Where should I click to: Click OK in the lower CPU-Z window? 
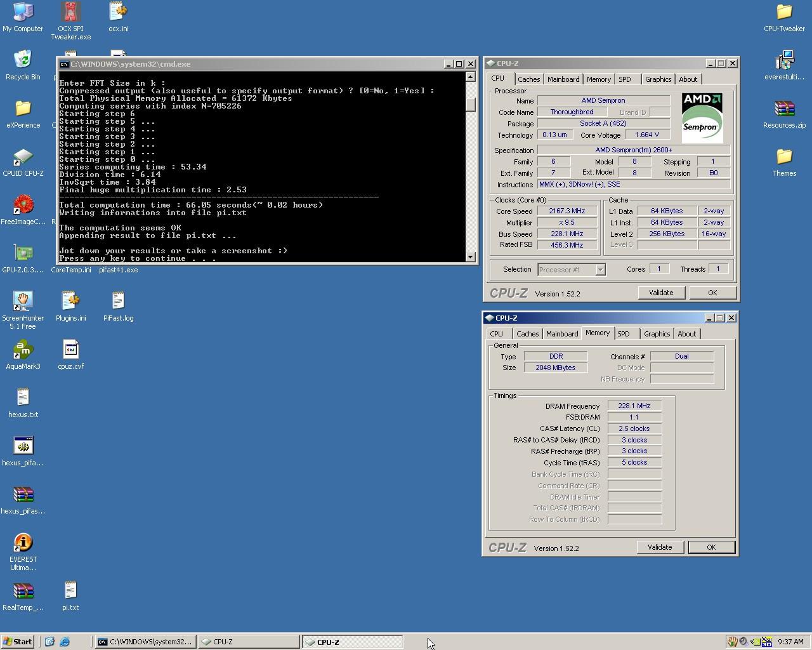[711, 547]
